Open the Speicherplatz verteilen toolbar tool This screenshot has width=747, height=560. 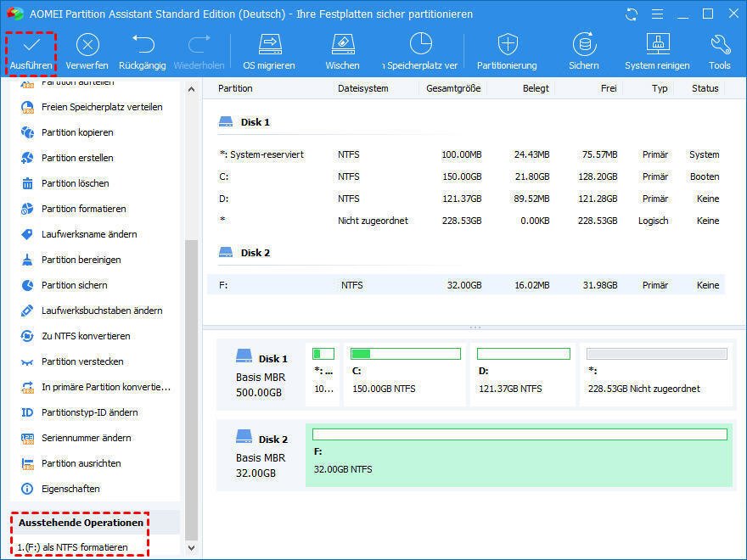click(419, 53)
